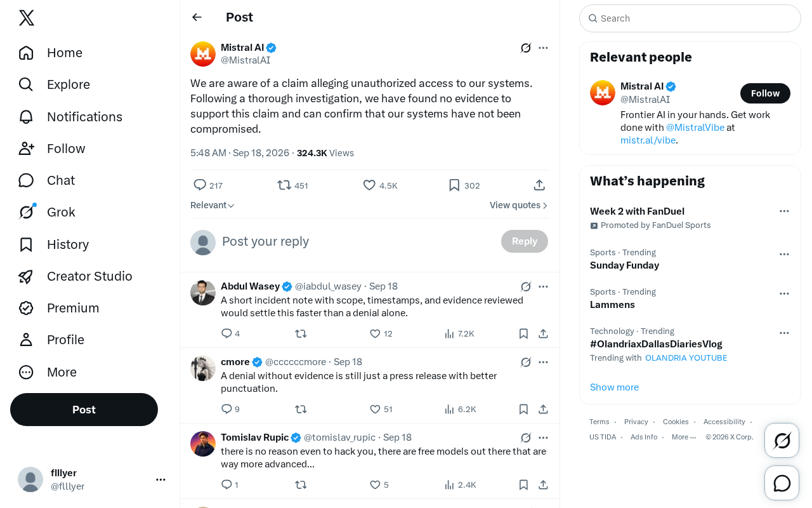812x508 pixels.
Task: Open more options on Mistral AI post
Action: click(x=543, y=48)
